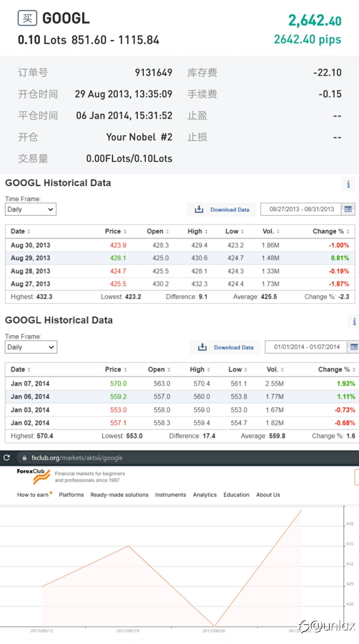Click the buy (买) badge icon beside GOOGL
The image size is (359, 644).
(27, 18)
